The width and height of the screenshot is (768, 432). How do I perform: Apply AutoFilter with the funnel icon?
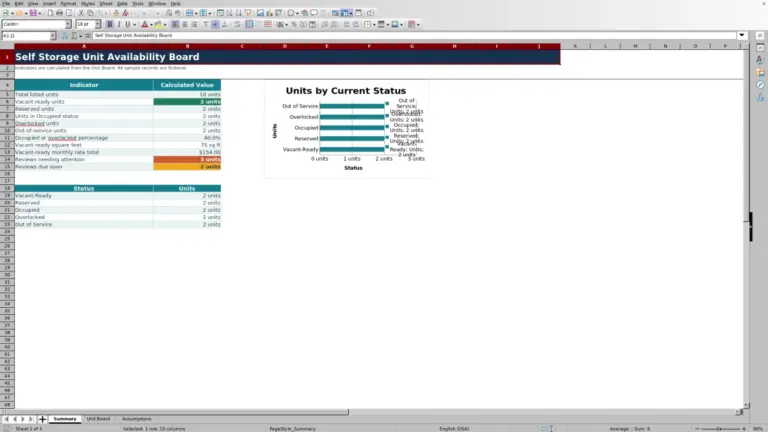pos(248,13)
